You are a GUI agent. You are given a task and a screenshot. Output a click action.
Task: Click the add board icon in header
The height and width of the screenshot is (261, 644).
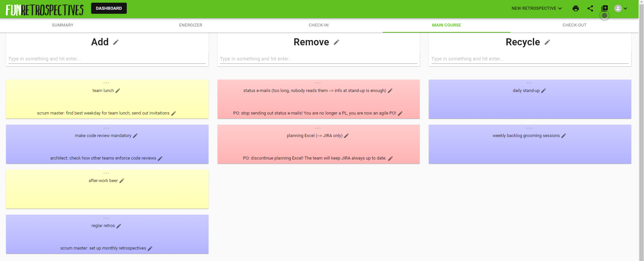[x=605, y=8]
